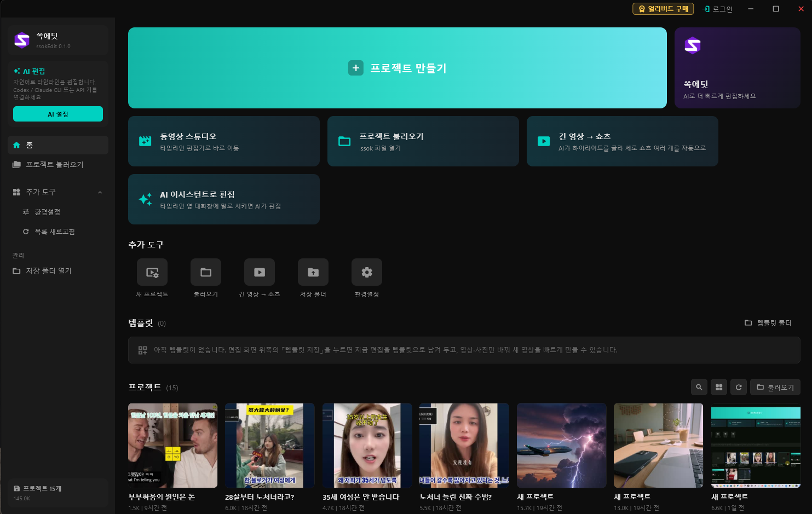Image resolution: width=812 pixels, height=514 pixels.
Task: Open the 긴 영상 → 쇼츠 AI highlight card
Action: pos(623,141)
